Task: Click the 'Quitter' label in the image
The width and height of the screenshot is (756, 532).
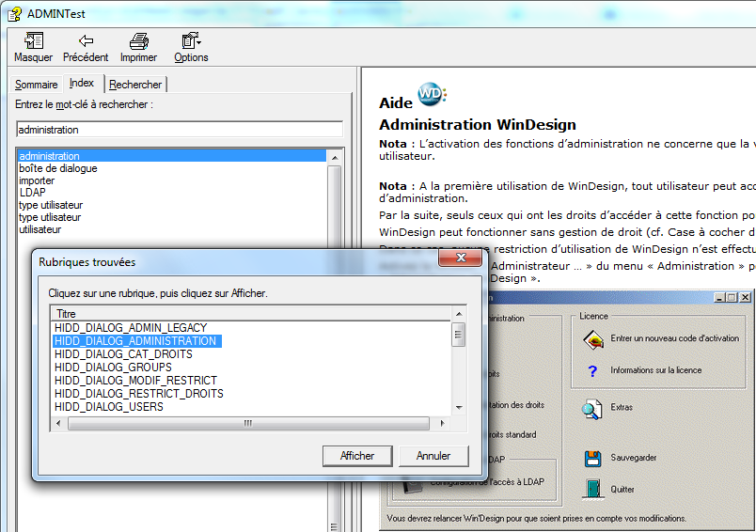Action: (x=622, y=489)
